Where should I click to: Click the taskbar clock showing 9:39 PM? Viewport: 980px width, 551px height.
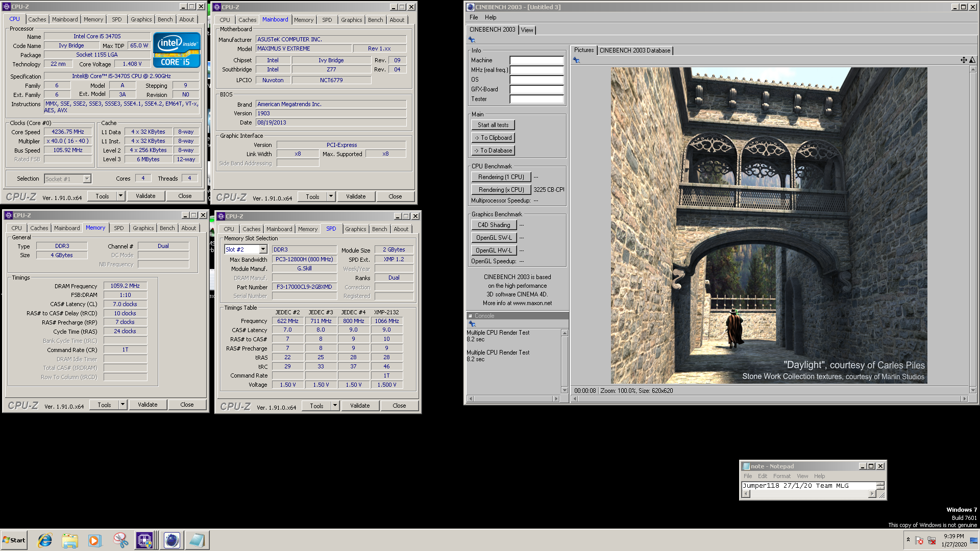pos(954,540)
